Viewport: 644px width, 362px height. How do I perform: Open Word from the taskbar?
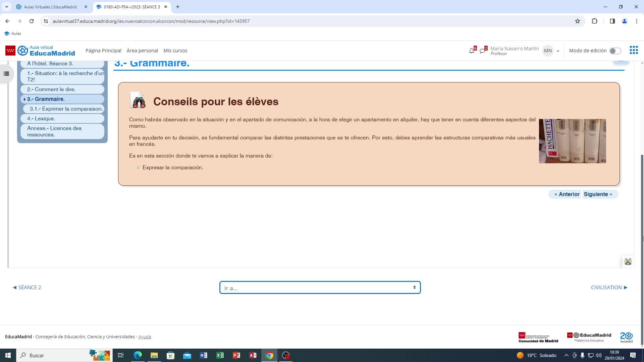coord(204,355)
